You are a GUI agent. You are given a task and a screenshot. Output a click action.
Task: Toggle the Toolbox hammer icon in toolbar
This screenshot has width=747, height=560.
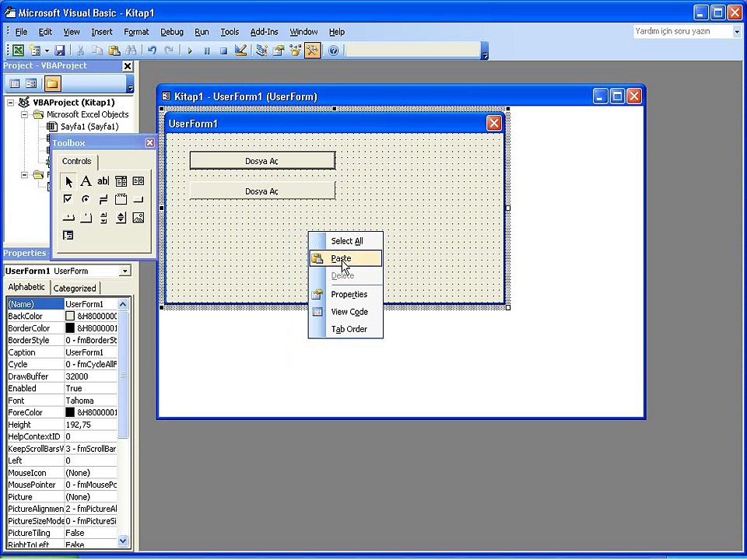(313, 50)
